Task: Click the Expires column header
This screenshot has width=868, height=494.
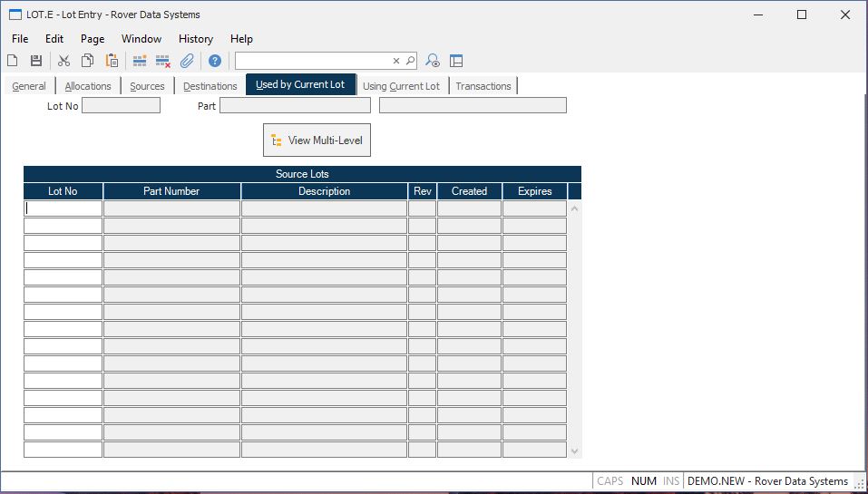Action: tap(534, 191)
